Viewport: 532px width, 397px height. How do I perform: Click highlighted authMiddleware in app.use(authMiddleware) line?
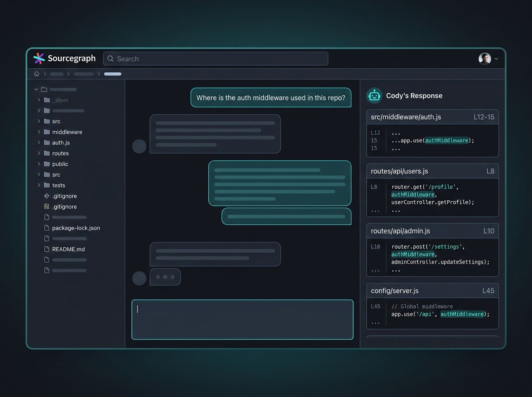pos(446,140)
